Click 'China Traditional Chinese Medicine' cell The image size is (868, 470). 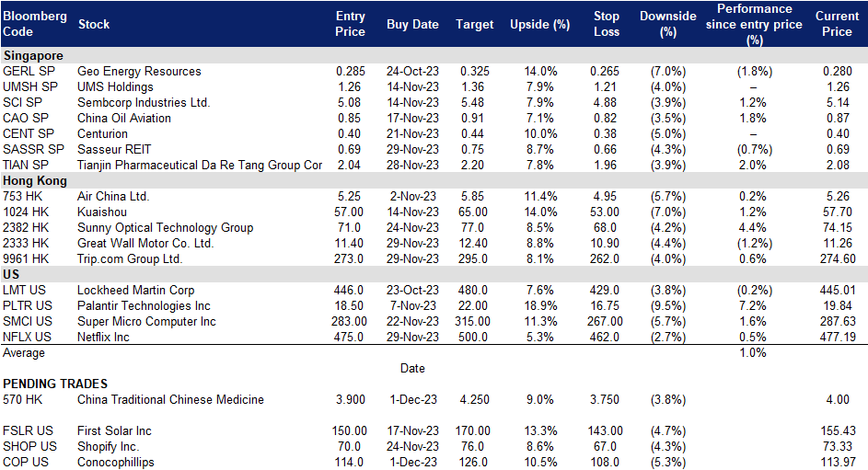point(170,399)
